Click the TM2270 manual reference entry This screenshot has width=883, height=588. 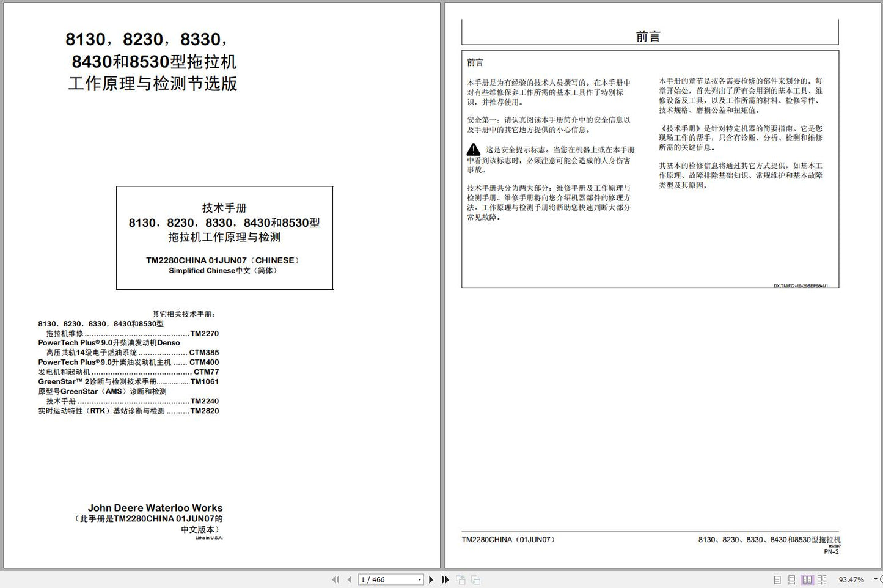tap(204, 334)
